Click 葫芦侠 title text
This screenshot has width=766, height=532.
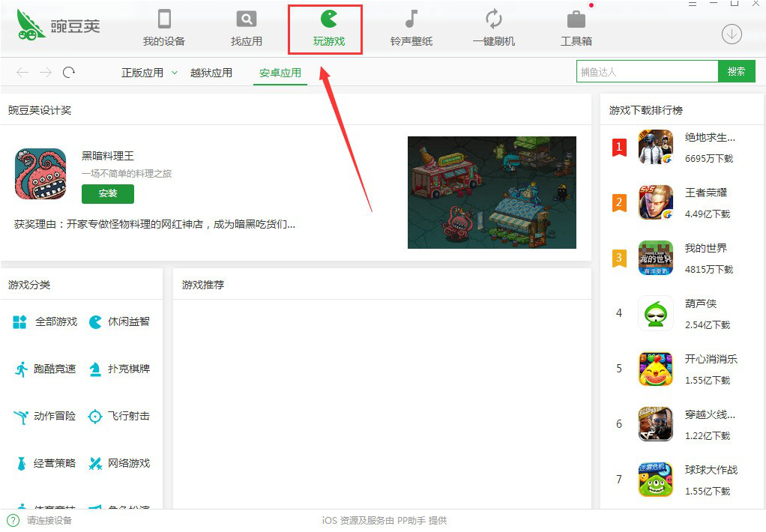[x=701, y=303]
